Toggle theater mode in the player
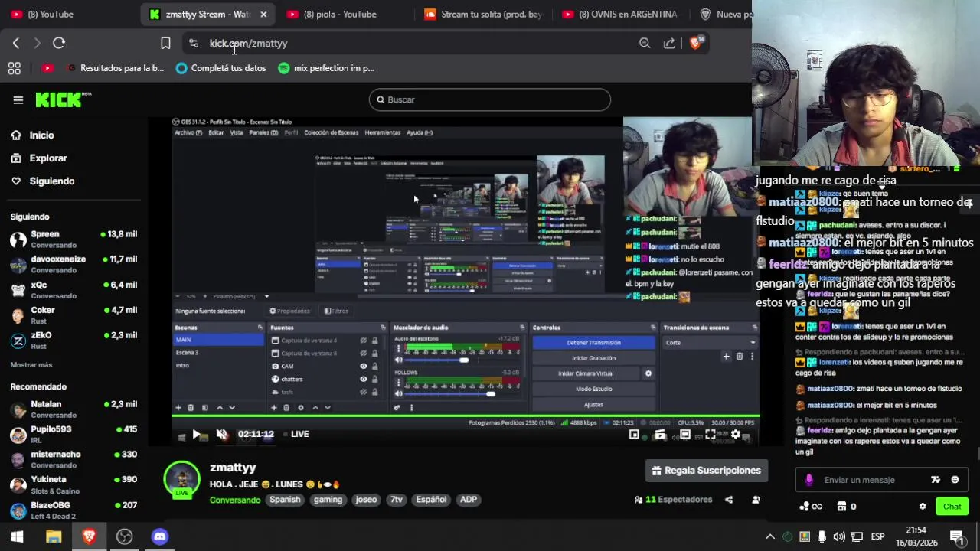This screenshot has width=980, height=551. coord(685,434)
